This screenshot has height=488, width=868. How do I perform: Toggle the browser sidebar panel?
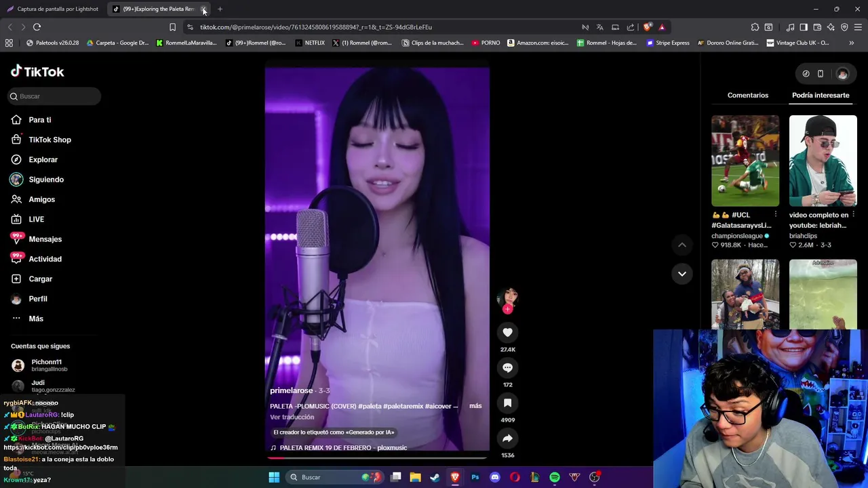[x=804, y=27]
